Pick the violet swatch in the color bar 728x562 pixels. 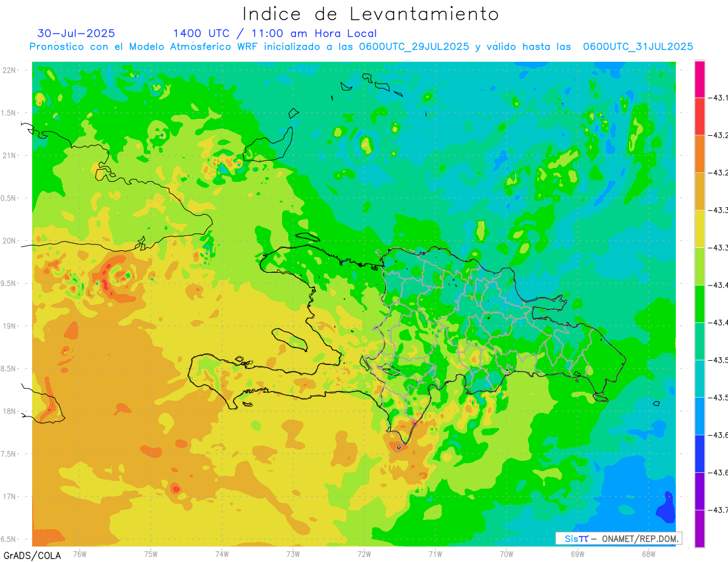click(699, 491)
